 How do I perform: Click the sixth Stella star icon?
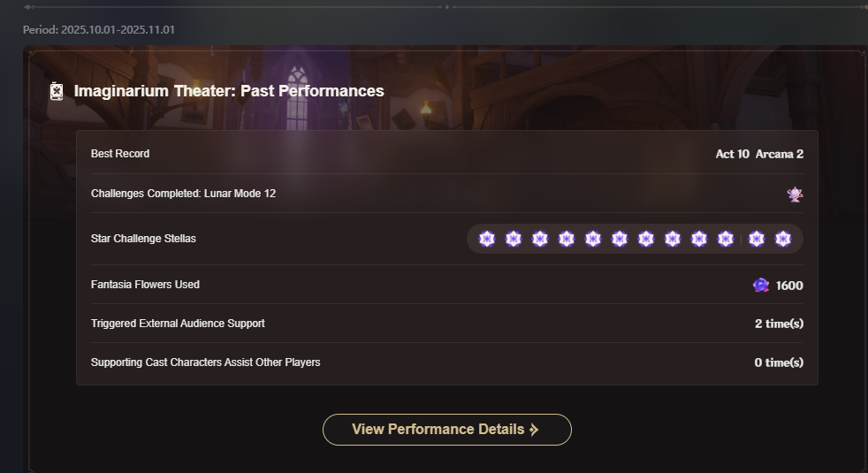(x=619, y=239)
